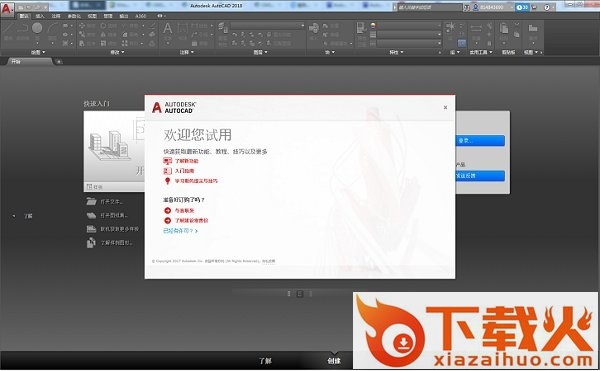Switch to the 插入 (Insert) ribbon tab
600x371 pixels.
tap(40, 16)
